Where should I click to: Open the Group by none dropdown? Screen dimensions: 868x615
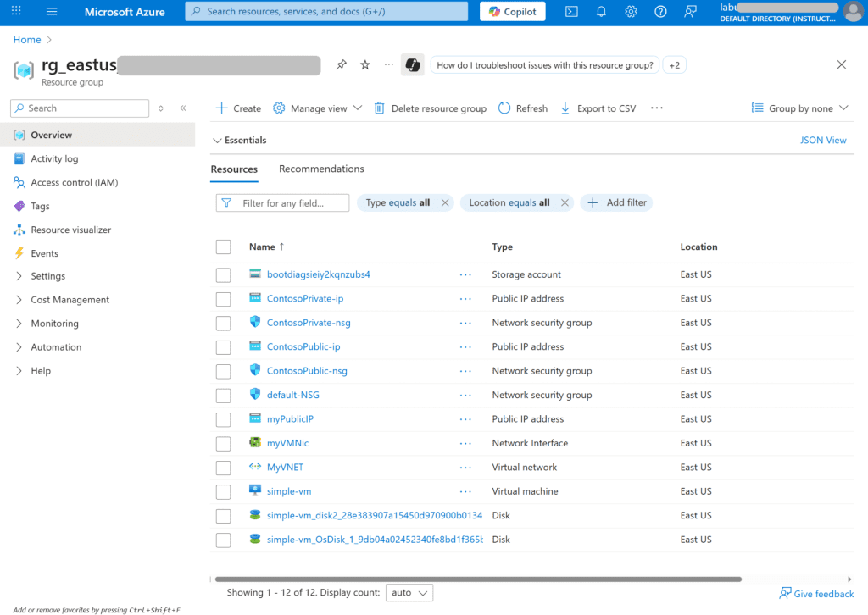(x=799, y=108)
